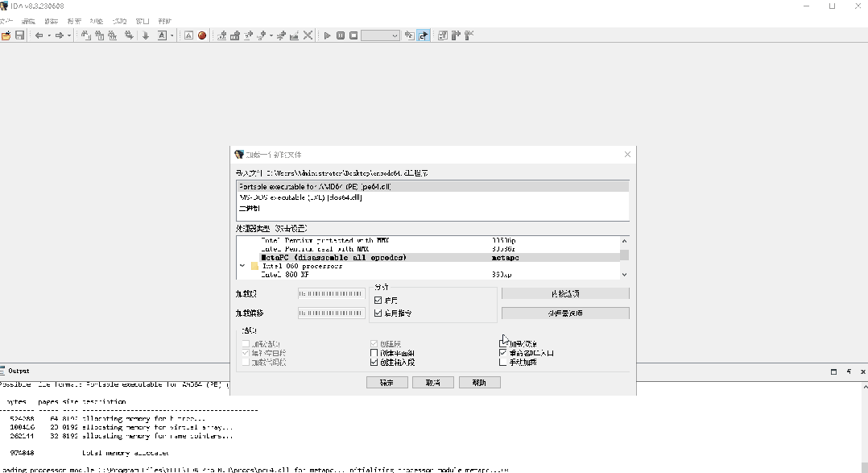Toggle the 重命名DLL入口 checkbox

[x=502, y=353]
